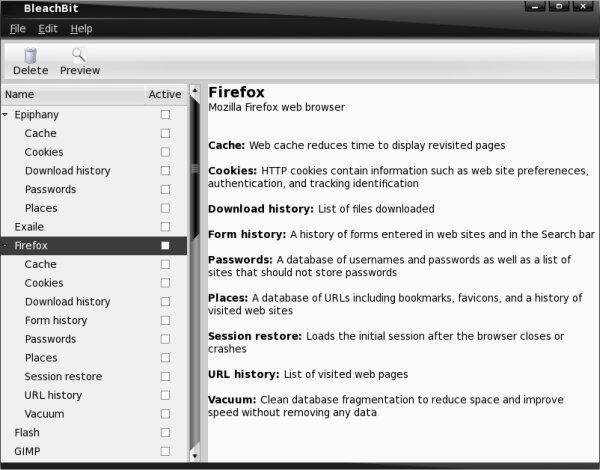Check the Session restore checkbox
This screenshot has width=600, height=470.
click(165, 376)
